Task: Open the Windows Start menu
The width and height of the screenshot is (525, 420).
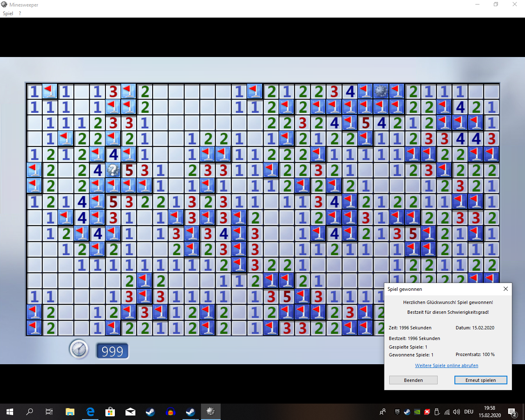Action: tap(10, 412)
